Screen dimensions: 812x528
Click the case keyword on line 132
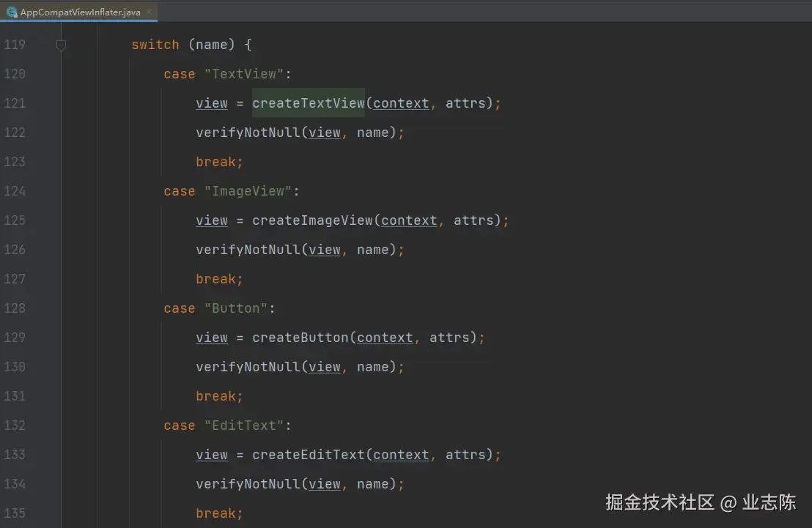click(x=180, y=425)
